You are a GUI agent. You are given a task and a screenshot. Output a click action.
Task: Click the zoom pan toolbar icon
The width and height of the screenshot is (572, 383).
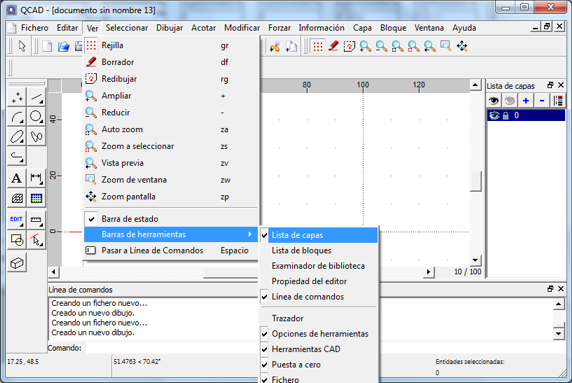(462, 46)
